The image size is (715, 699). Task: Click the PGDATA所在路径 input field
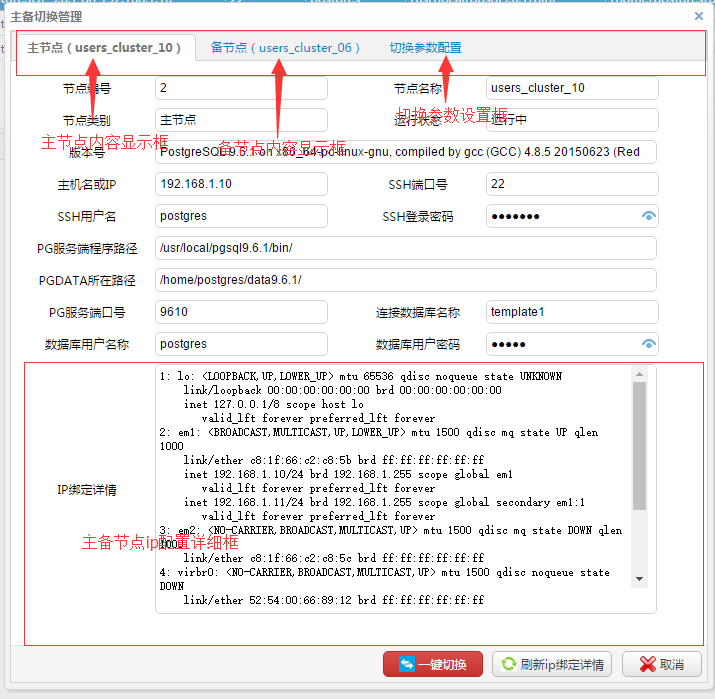point(405,280)
